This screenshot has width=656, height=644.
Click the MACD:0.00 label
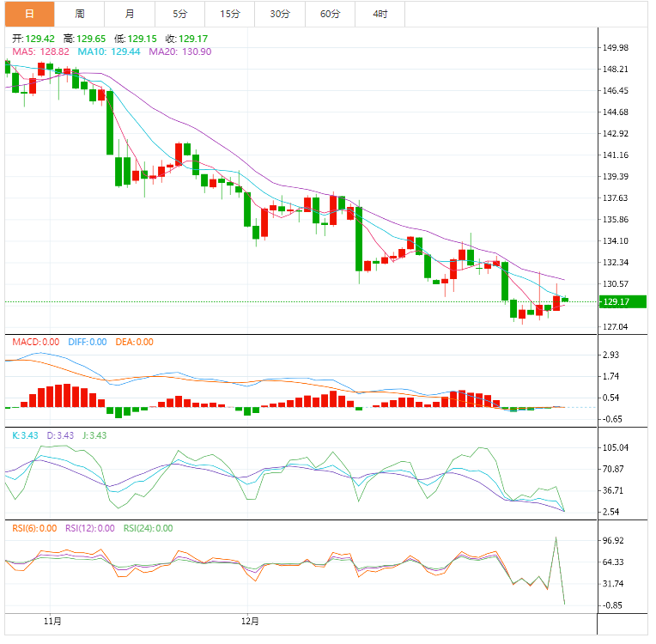tap(35, 342)
